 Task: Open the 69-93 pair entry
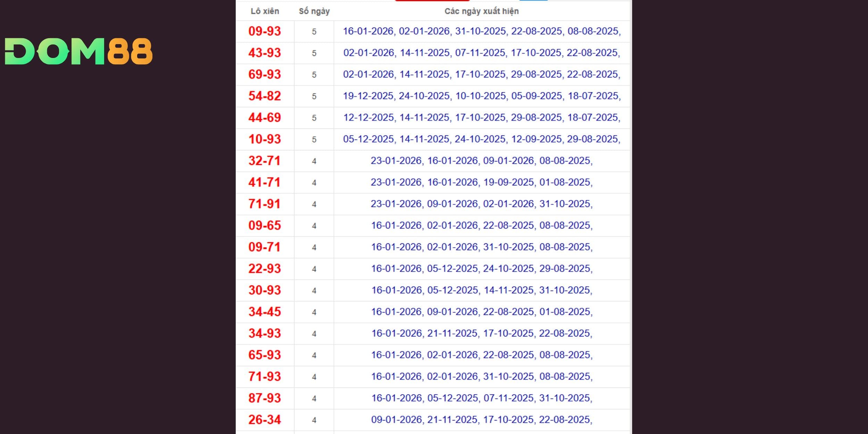(x=265, y=74)
